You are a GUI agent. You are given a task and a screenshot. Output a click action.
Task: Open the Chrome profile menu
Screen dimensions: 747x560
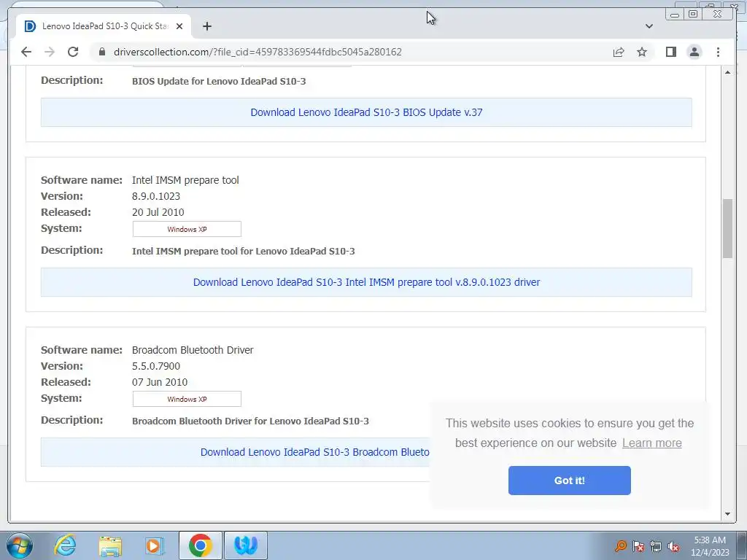coord(694,52)
